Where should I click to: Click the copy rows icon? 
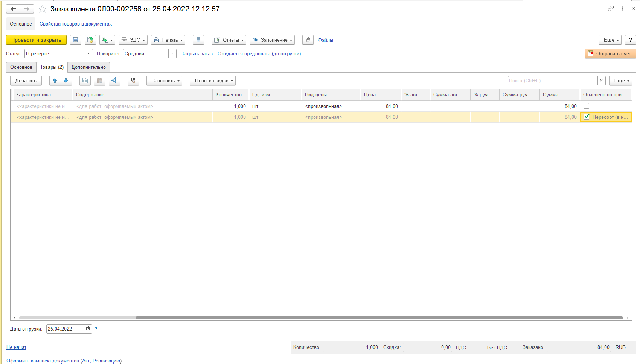coord(85,81)
